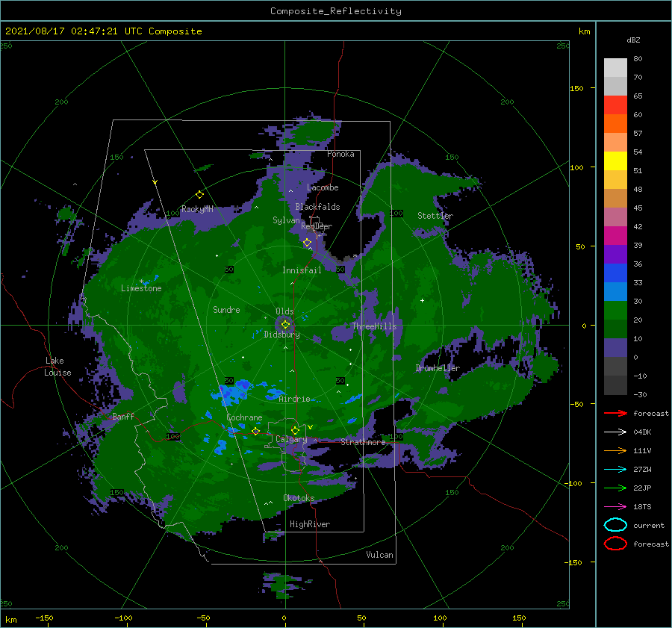The width and height of the screenshot is (672, 628).
Task: Click the Olds label
Action: tap(284, 311)
